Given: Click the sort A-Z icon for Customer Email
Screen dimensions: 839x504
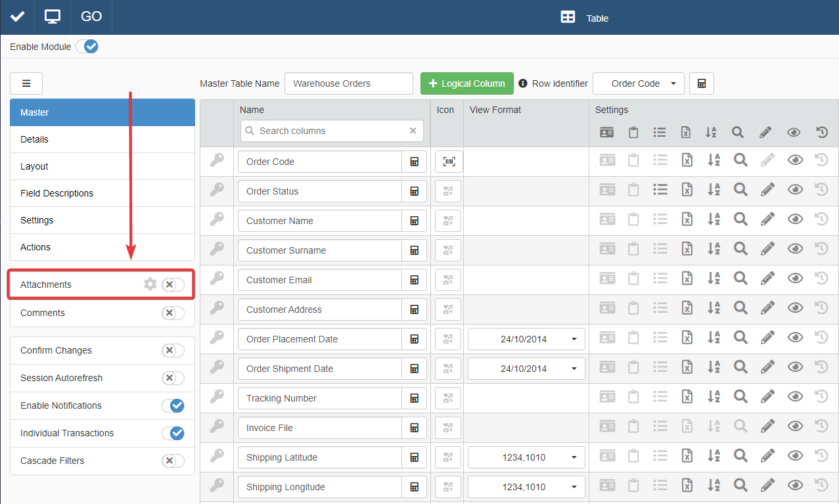Looking at the screenshot, I should click(714, 279).
